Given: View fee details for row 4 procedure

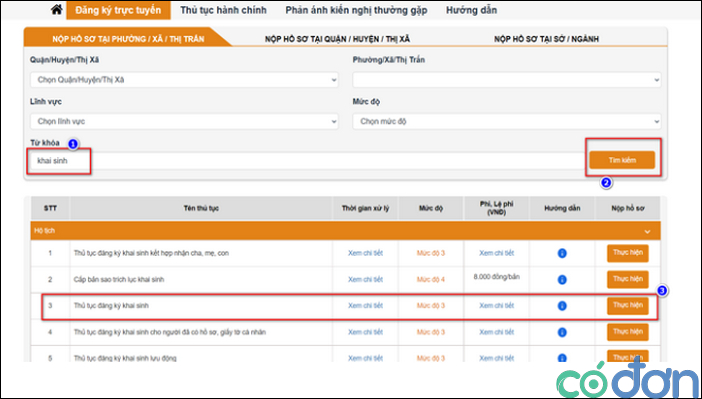Looking at the screenshot, I should 497,332.
